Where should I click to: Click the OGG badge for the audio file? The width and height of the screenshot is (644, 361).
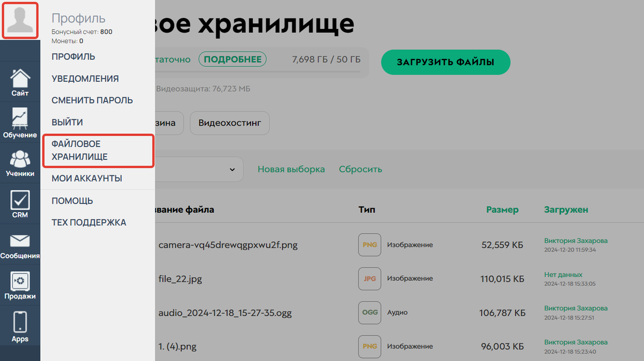369,312
